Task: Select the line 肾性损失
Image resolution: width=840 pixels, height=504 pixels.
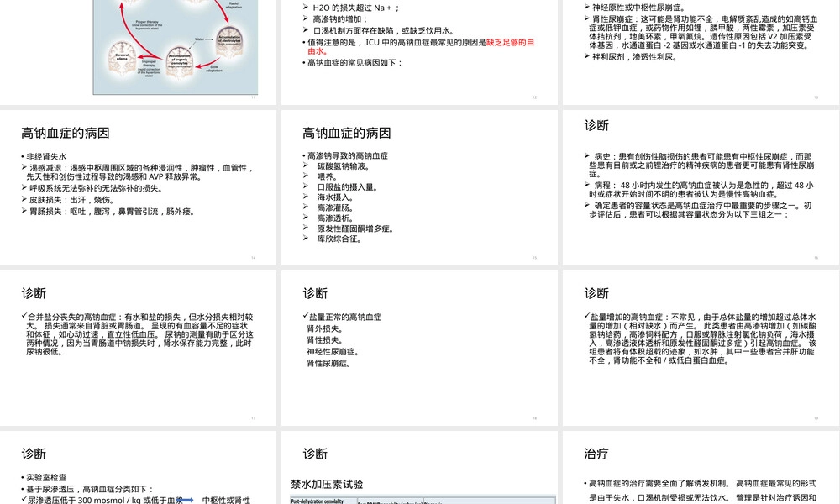Action: (x=324, y=340)
